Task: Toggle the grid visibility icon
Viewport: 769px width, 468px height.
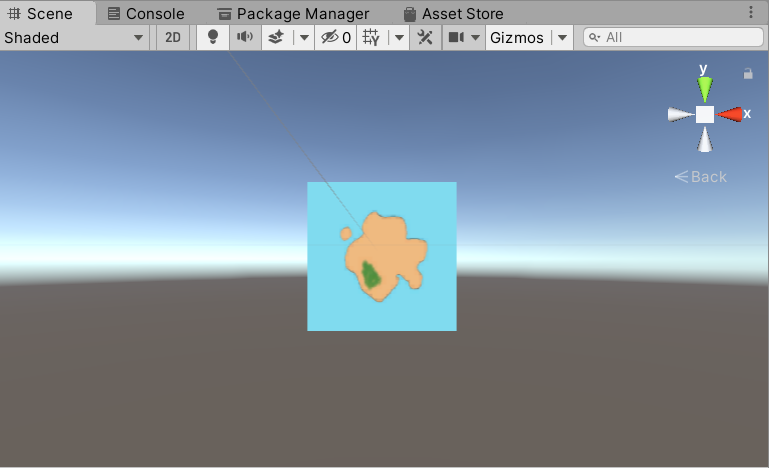Action: 371,38
